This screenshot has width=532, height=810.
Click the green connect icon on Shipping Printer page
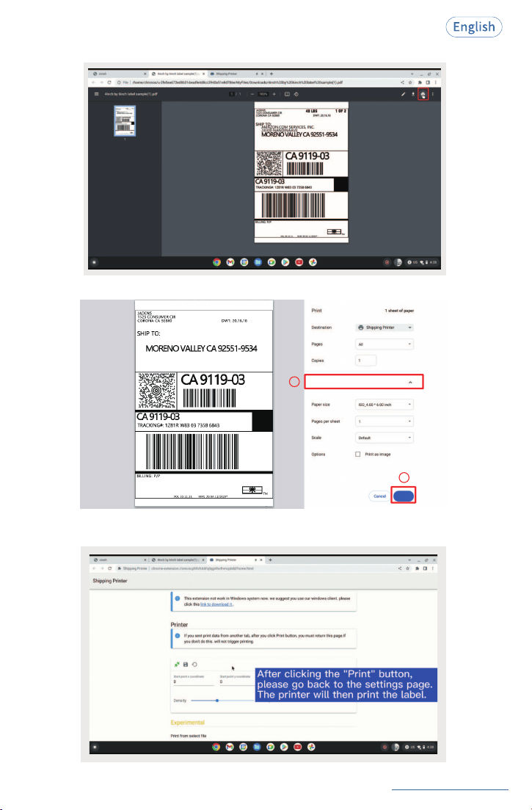point(176,665)
